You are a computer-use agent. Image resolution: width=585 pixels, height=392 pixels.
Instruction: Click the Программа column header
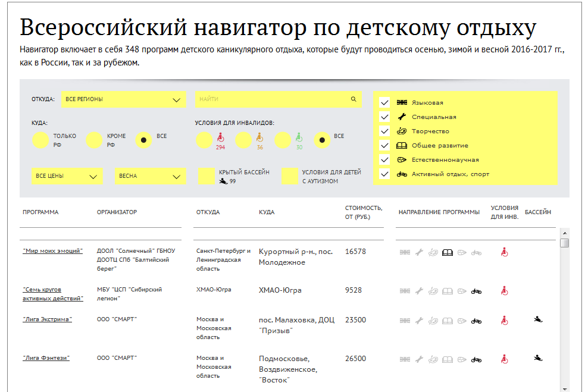pos(40,212)
